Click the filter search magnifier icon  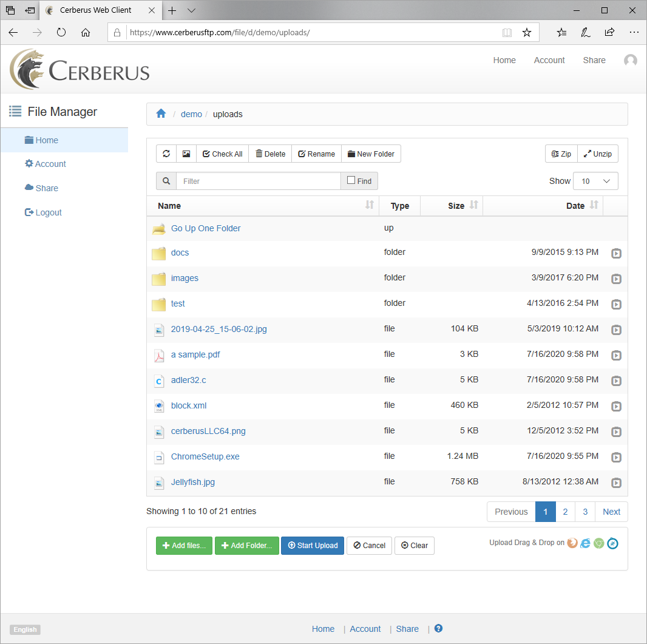166,181
